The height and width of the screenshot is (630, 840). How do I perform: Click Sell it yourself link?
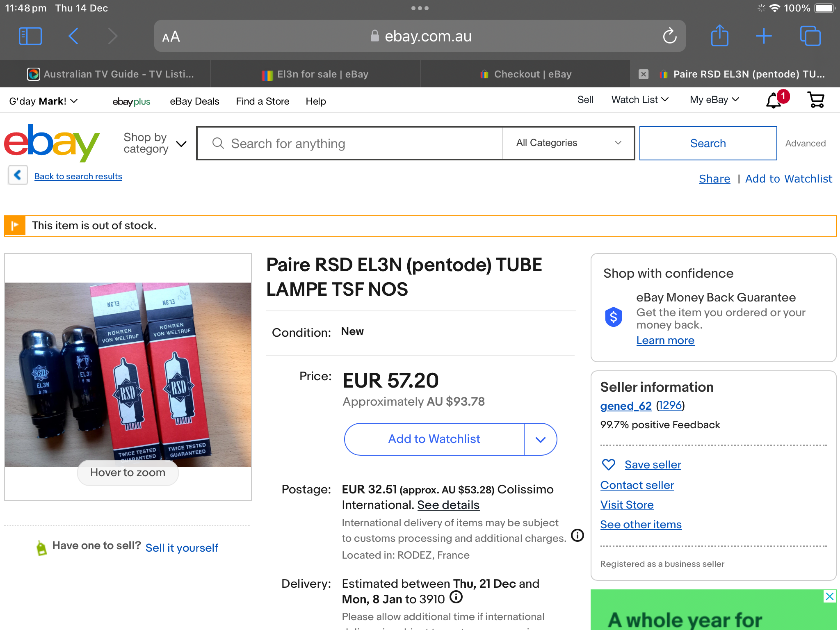182,548
